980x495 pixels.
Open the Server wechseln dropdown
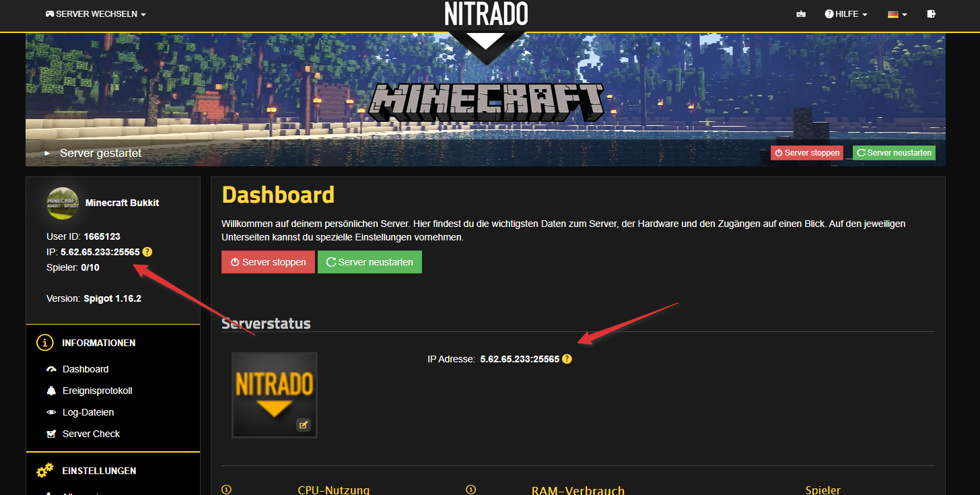96,14
